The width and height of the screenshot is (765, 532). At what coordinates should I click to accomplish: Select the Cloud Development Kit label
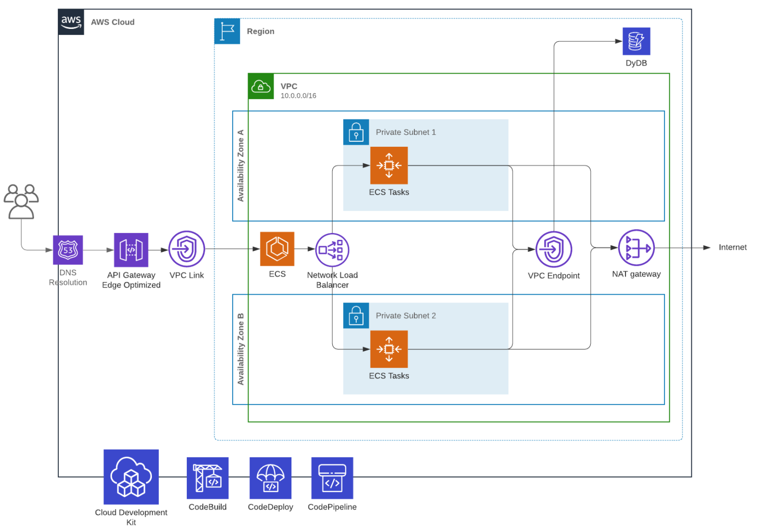click(x=131, y=518)
